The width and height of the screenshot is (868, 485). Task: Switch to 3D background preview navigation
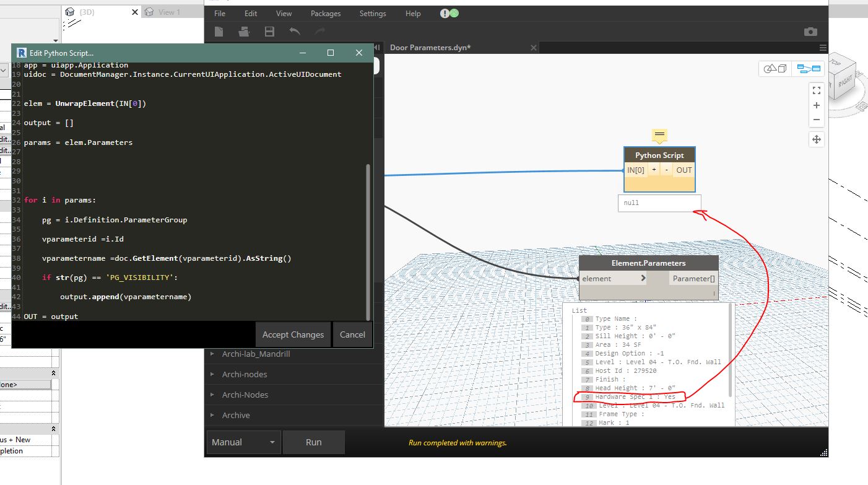[x=775, y=69]
